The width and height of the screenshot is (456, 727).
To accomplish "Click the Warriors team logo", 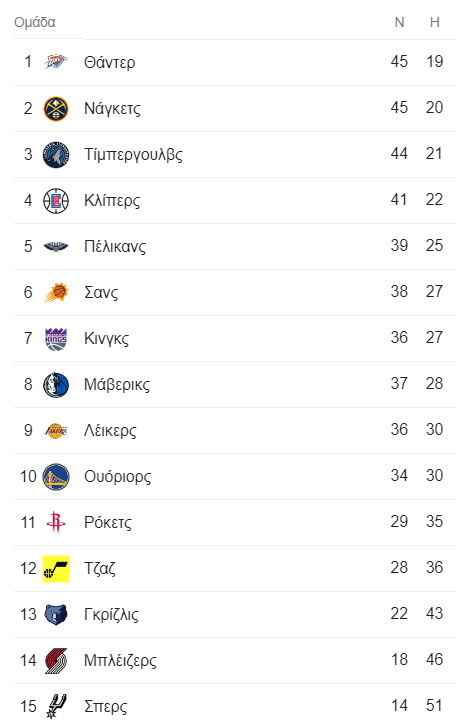I will (56, 477).
